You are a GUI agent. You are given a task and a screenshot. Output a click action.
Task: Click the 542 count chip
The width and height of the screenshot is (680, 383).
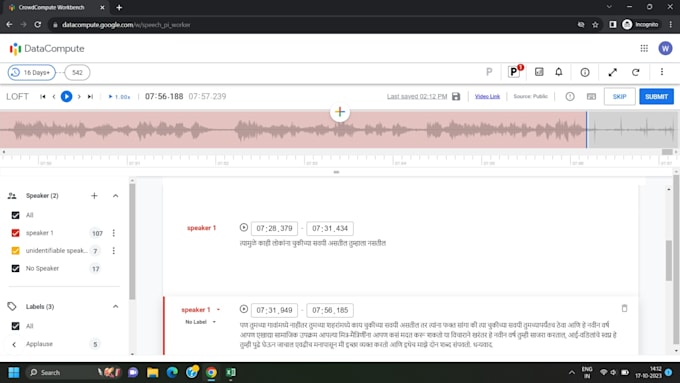pyautogui.click(x=77, y=72)
